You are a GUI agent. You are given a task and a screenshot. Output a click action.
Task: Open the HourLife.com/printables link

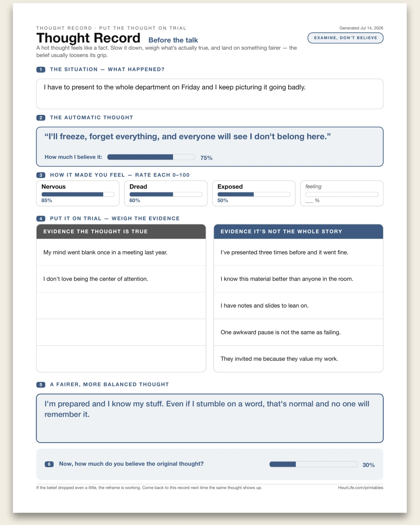point(360,488)
